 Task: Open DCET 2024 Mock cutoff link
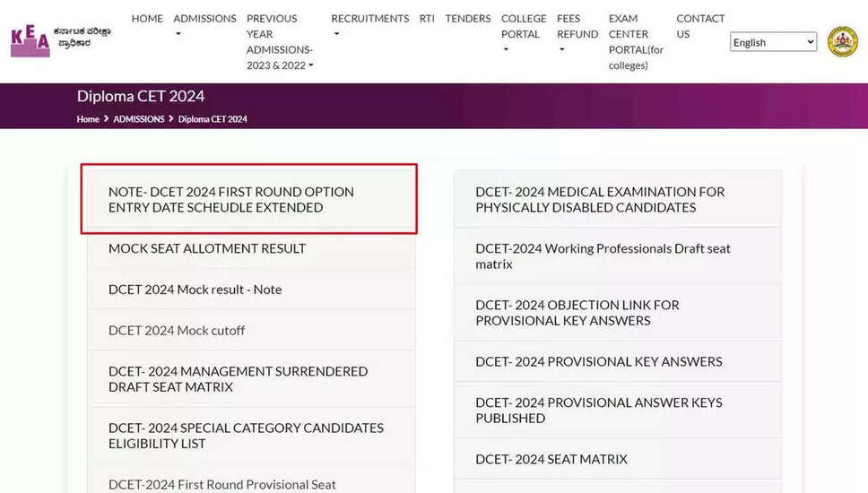[177, 330]
